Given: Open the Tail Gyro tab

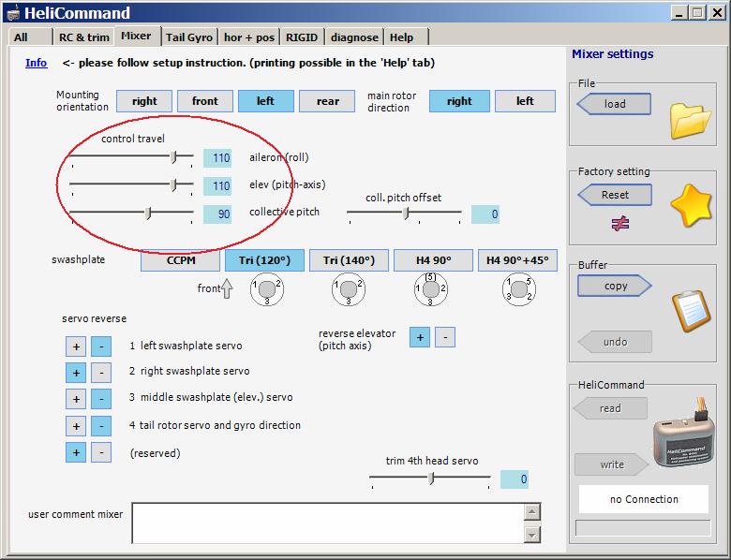Looking at the screenshot, I should (x=189, y=37).
